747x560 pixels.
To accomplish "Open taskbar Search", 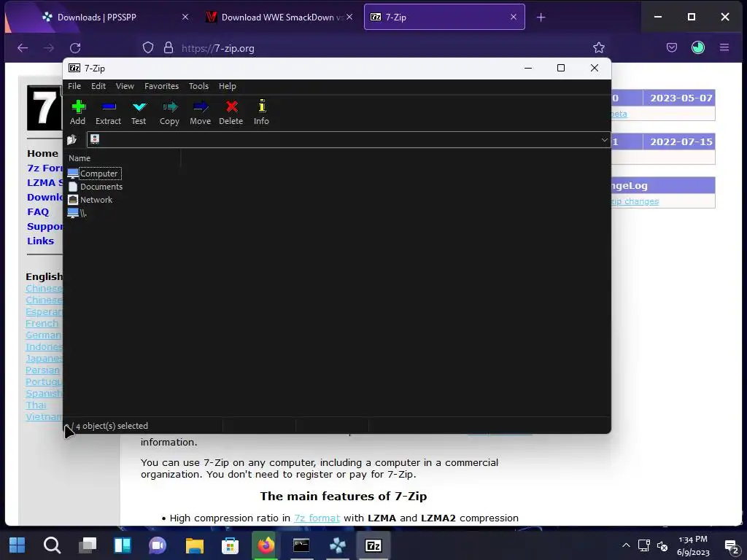I will (x=52, y=545).
